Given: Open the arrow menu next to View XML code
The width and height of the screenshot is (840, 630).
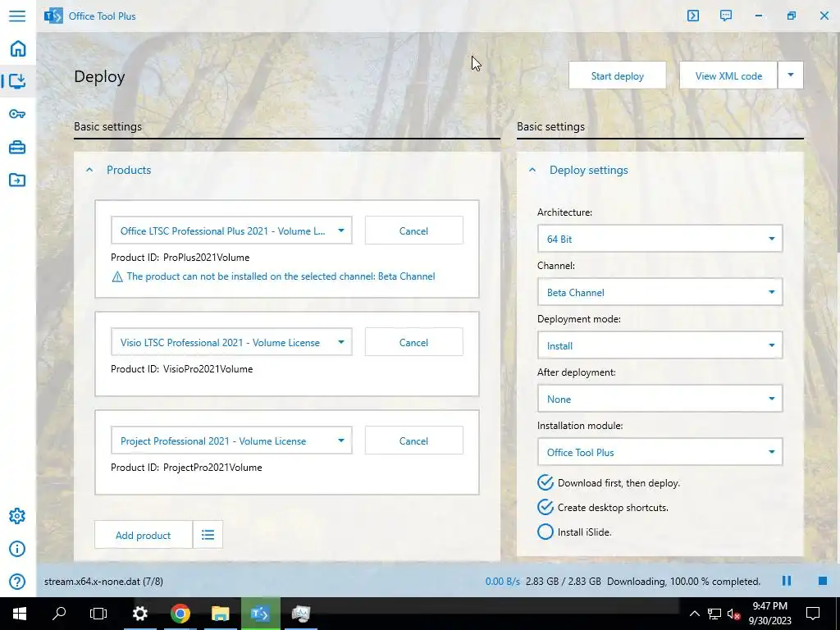Looking at the screenshot, I should coord(790,75).
